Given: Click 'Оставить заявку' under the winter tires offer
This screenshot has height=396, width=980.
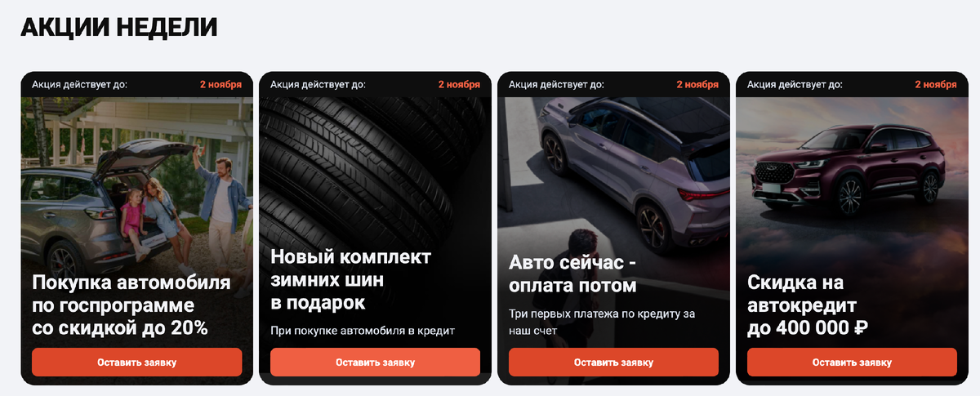Looking at the screenshot, I should coord(375,362).
